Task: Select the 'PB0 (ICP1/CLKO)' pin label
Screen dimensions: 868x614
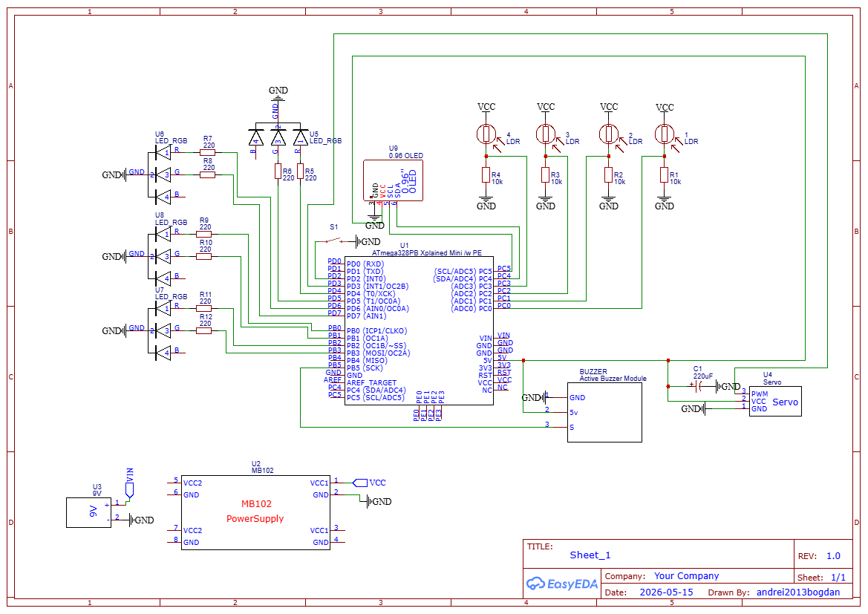Action: (x=377, y=330)
